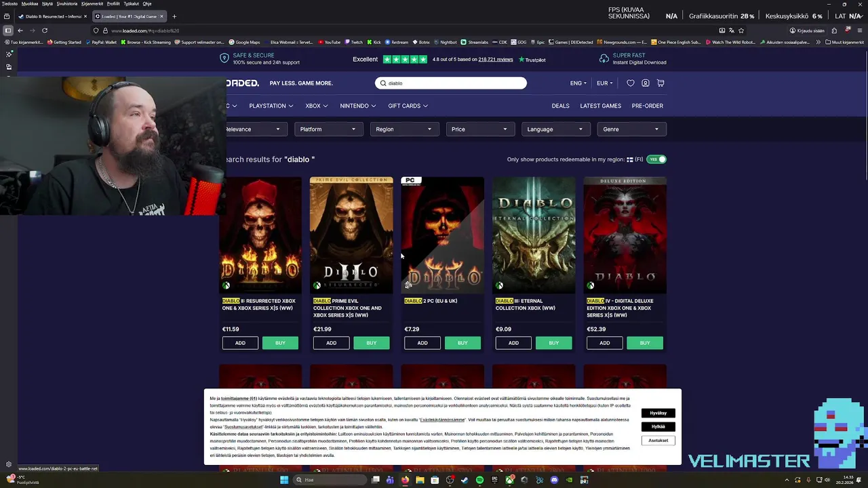
Task: Open Task View from the taskbar
Action: [x=375, y=480]
